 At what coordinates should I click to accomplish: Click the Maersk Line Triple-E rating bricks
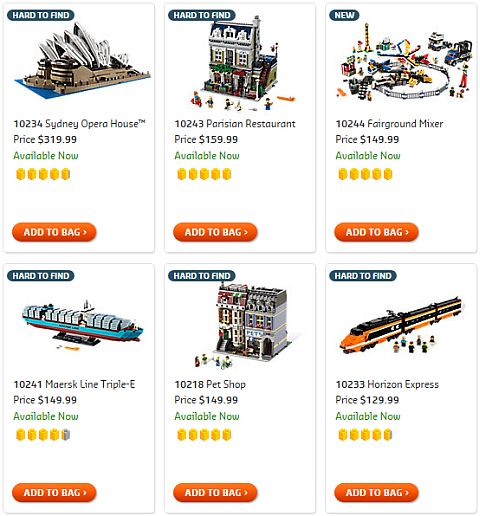(x=43, y=435)
